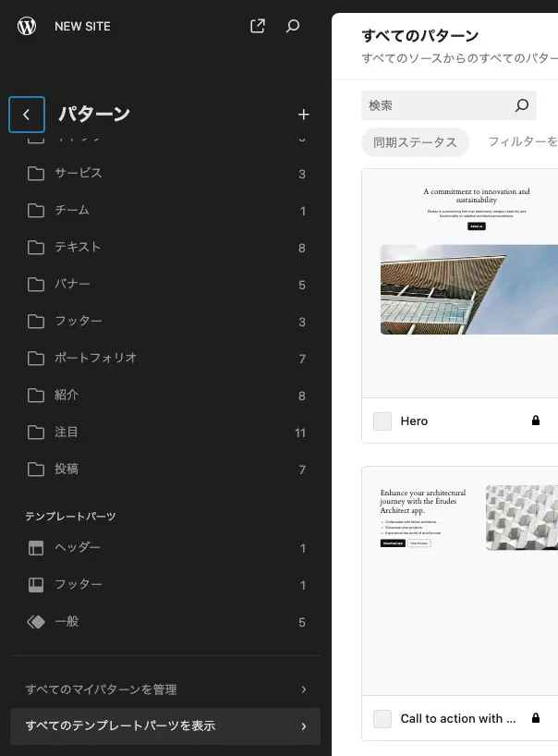Click the 紹介 folder icon

coord(36,396)
